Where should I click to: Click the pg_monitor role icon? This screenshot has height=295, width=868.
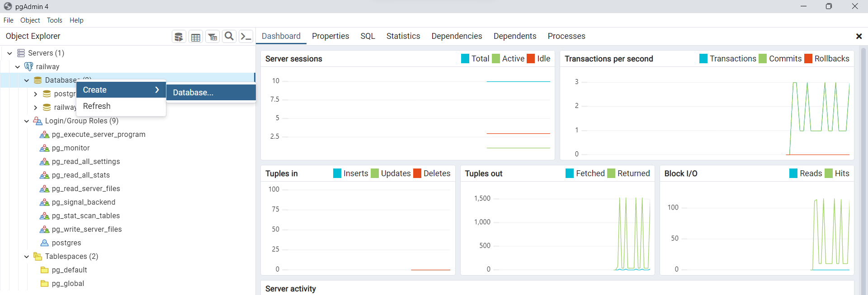(44, 148)
